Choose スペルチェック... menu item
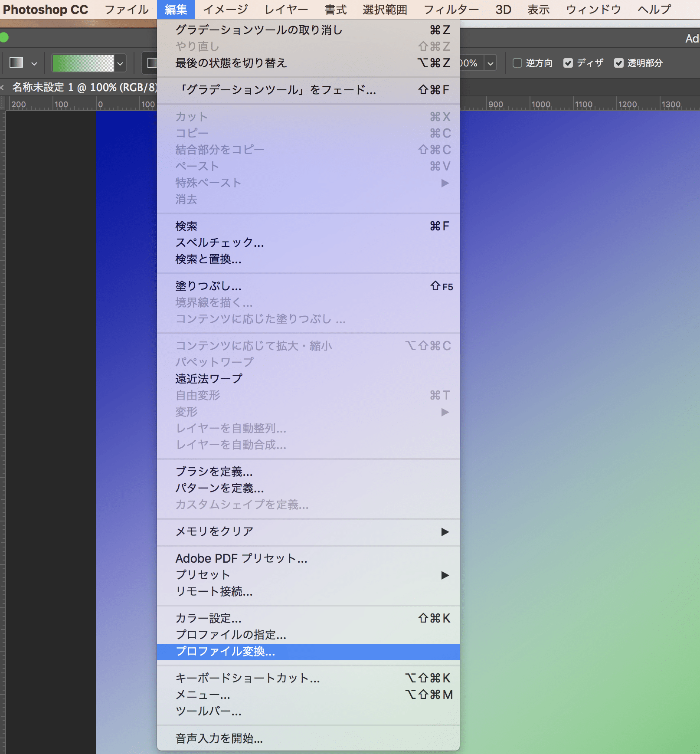 tap(308, 243)
